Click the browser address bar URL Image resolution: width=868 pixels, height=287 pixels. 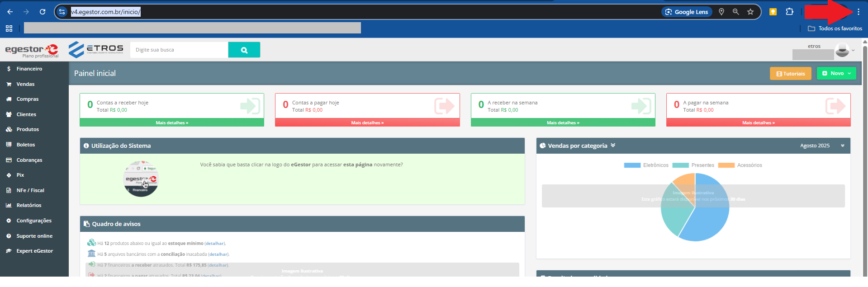[x=106, y=12]
